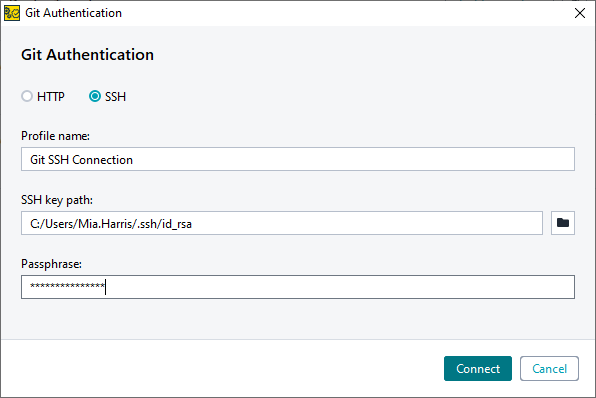Click the 'SSH key path:' label
Viewport: 596px width, 398px height.
pyautogui.click(x=57, y=200)
